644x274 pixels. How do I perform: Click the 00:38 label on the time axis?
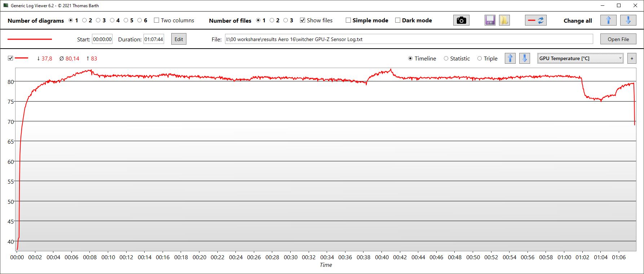pyautogui.click(x=363, y=257)
